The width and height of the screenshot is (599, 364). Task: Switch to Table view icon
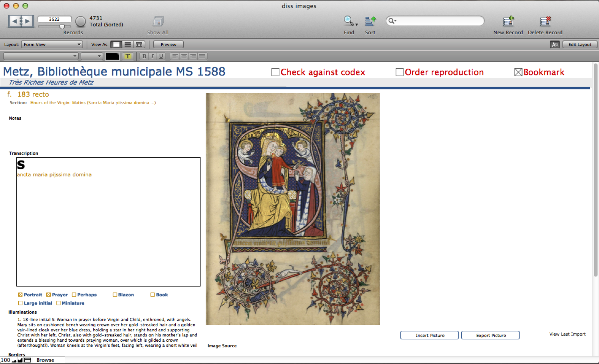point(139,45)
